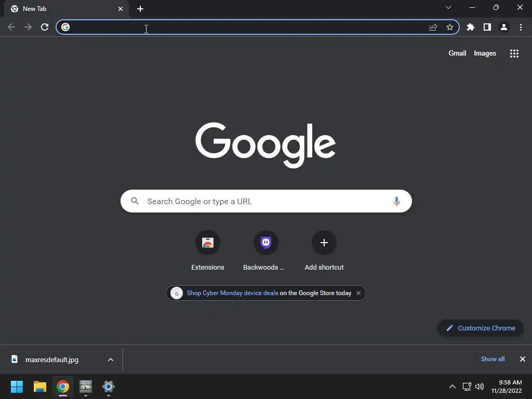The height and width of the screenshot is (399, 532).
Task: Open Google apps grid
Action: click(514, 54)
